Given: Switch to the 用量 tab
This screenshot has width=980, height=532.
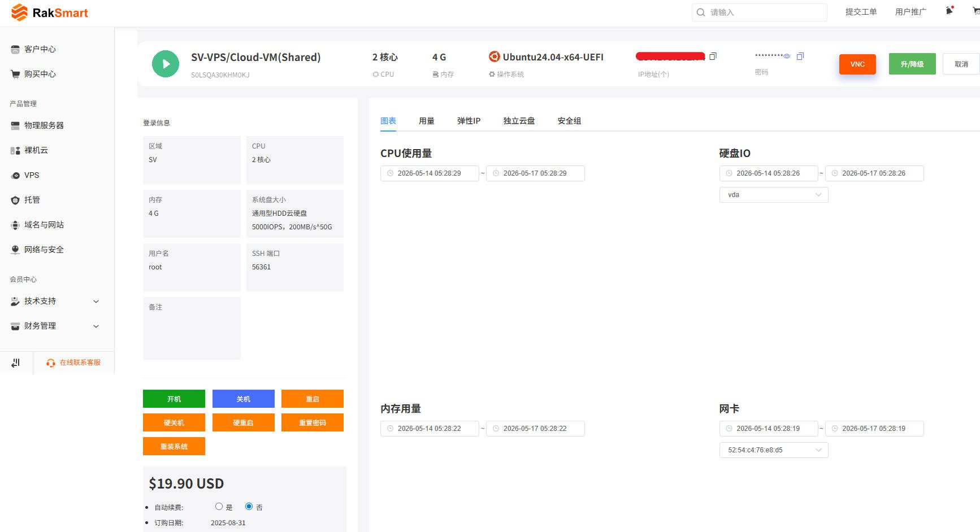Looking at the screenshot, I should [x=427, y=121].
